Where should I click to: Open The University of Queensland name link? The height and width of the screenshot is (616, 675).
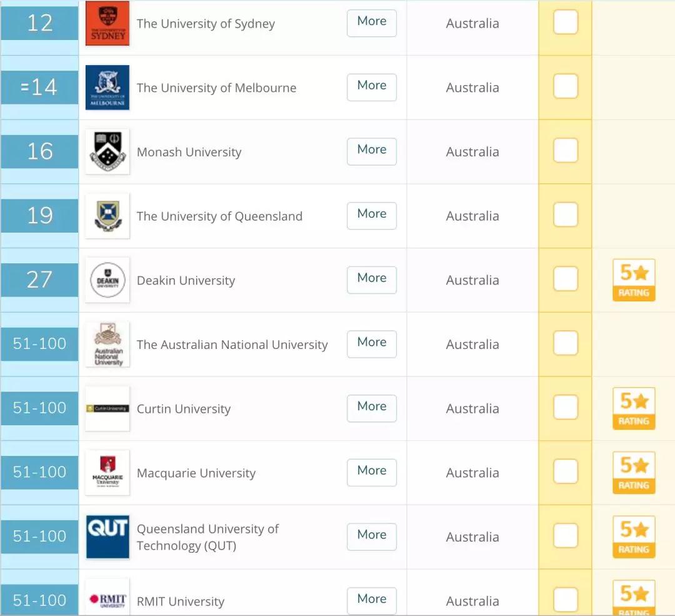point(219,216)
